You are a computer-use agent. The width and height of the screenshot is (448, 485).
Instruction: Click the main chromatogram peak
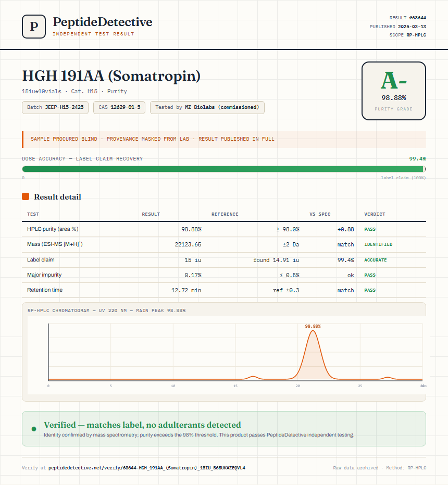pyautogui.click(x=313, y=355)
